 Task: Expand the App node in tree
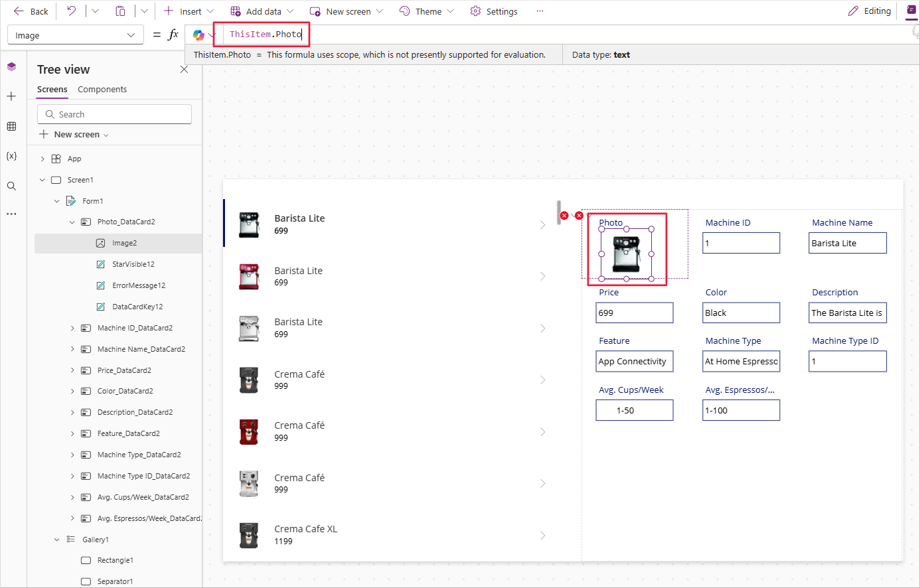click(42, 159)
